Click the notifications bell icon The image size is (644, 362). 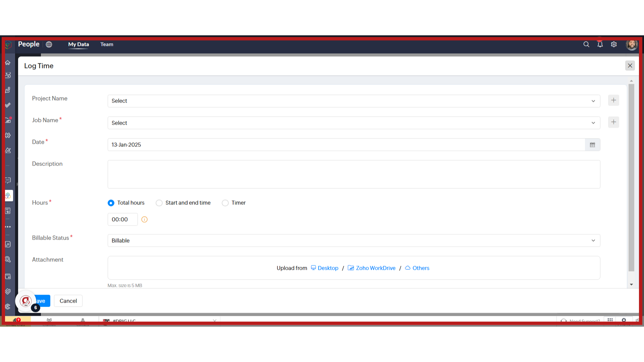click(x=600, y=44)
